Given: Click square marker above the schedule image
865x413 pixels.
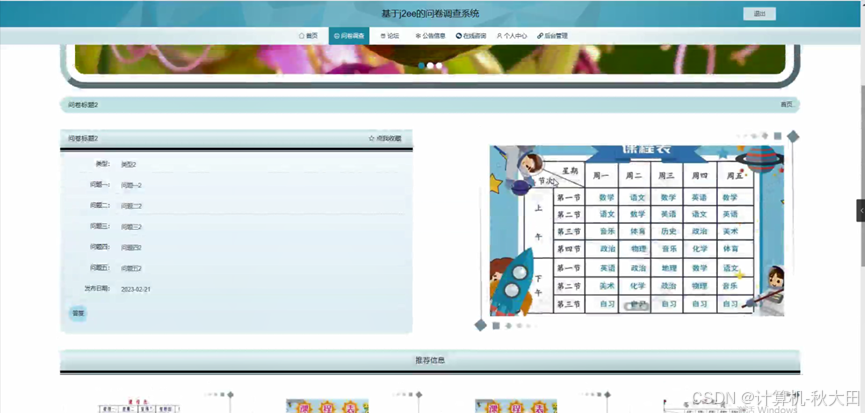Looking at the screenshot, I should (778, 136).
